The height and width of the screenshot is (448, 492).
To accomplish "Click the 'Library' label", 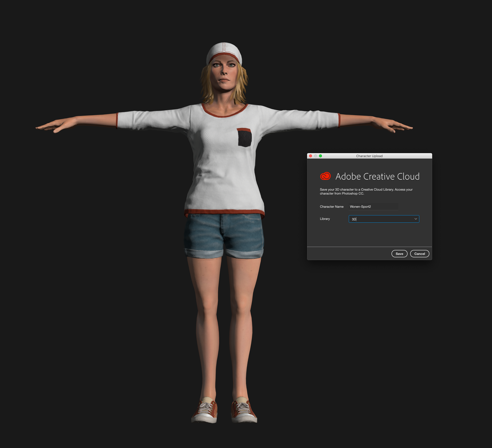I will (x=325, y=219).
